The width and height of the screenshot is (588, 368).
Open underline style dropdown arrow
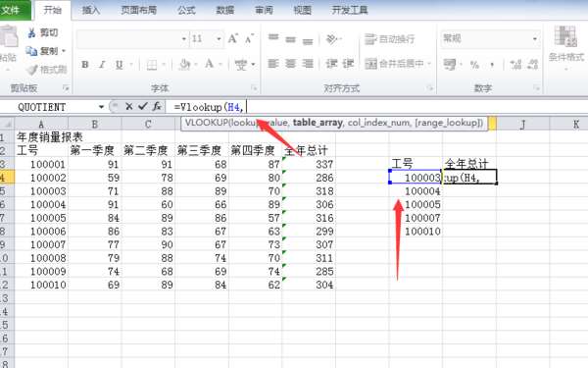tap(131, 65)
